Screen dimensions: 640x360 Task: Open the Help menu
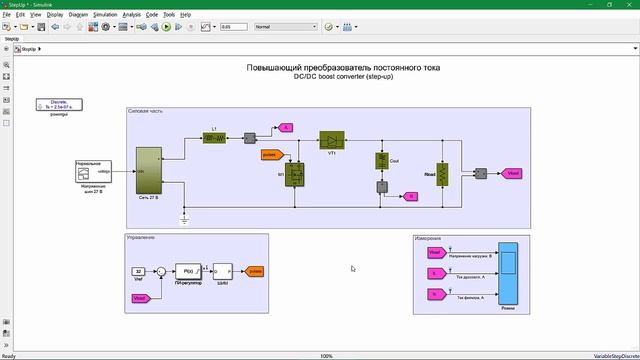click(x=186, y=15)
